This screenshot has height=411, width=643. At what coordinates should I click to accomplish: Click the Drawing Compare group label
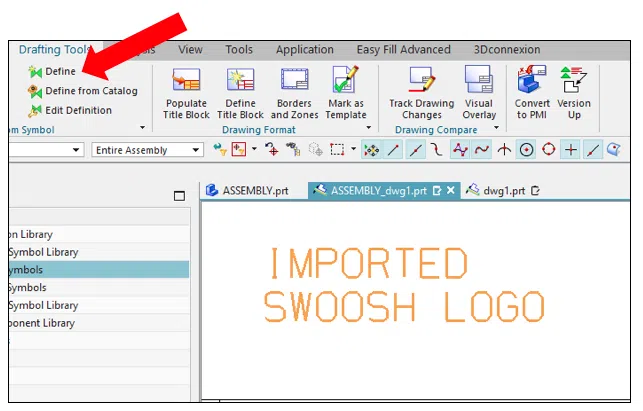(436, 130)
